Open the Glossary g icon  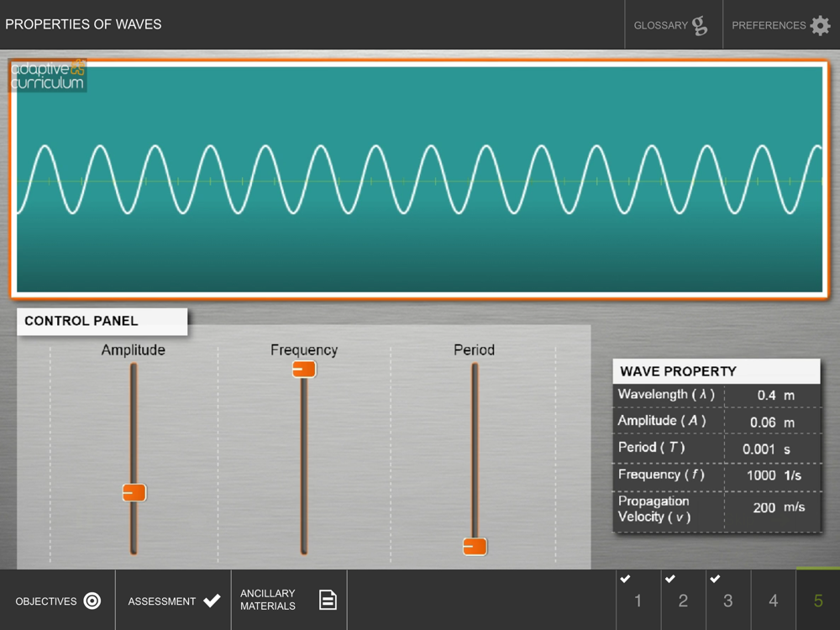click(700, 25)
